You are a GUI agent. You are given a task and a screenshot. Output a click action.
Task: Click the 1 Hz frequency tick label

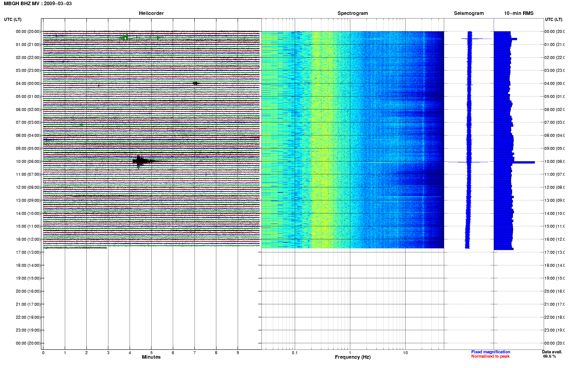tap(350, 353)
